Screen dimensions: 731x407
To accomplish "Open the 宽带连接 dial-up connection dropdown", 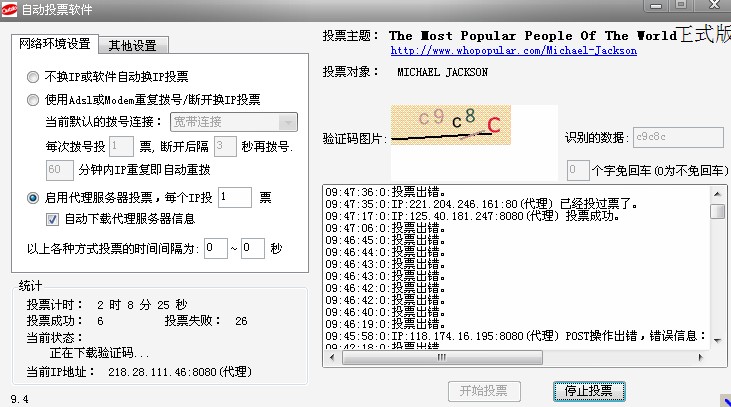I will click(232, 122).
